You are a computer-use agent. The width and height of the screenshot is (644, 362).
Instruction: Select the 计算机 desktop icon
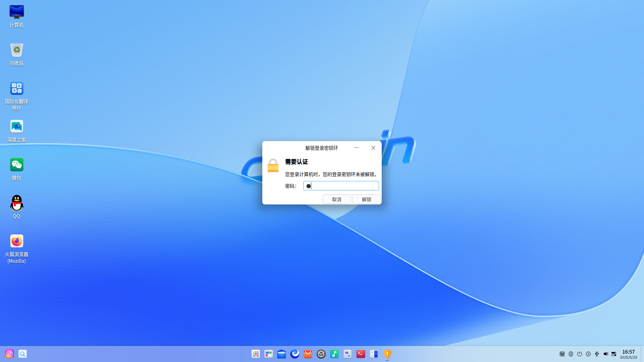pos(16,16)
